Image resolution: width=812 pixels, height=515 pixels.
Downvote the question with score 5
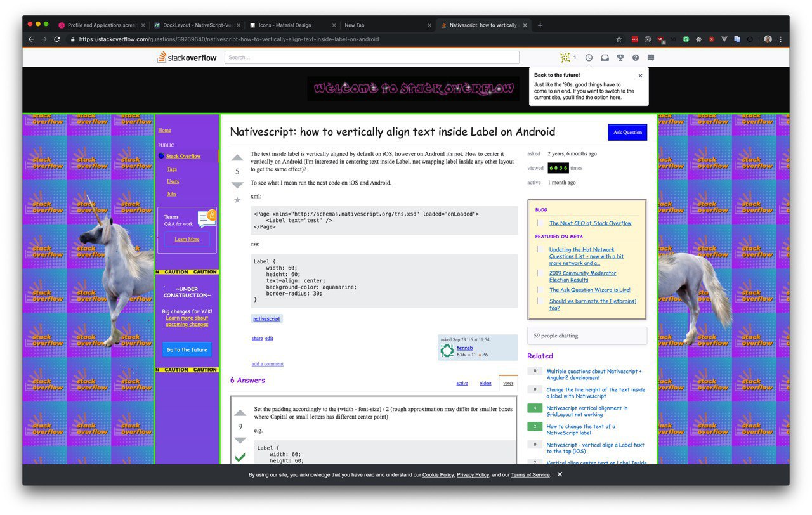point(237,185)
